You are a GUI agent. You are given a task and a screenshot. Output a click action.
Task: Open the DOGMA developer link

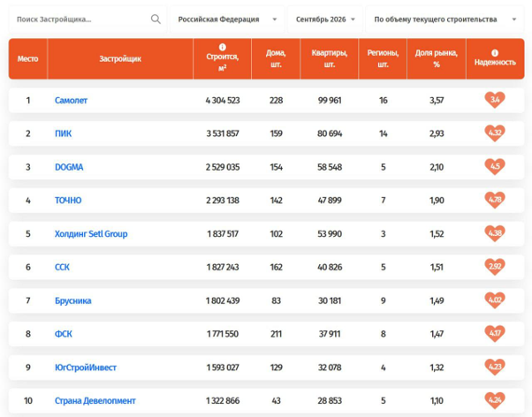pyautogui.click(x=69, y=167)
